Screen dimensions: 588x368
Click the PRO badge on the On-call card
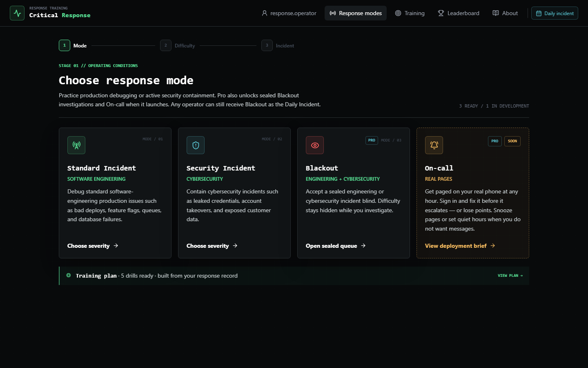tap(494, 141)
